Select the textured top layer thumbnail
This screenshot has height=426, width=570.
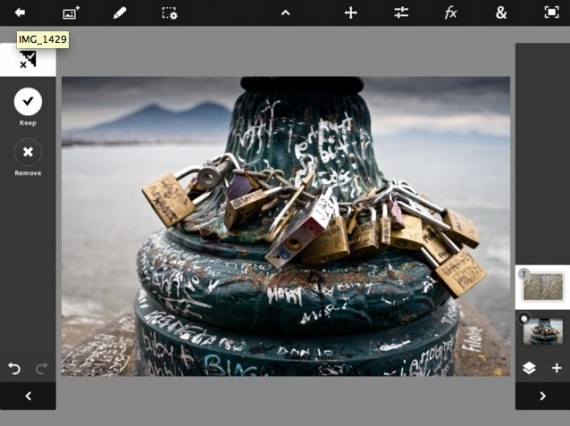click(543, 287)
